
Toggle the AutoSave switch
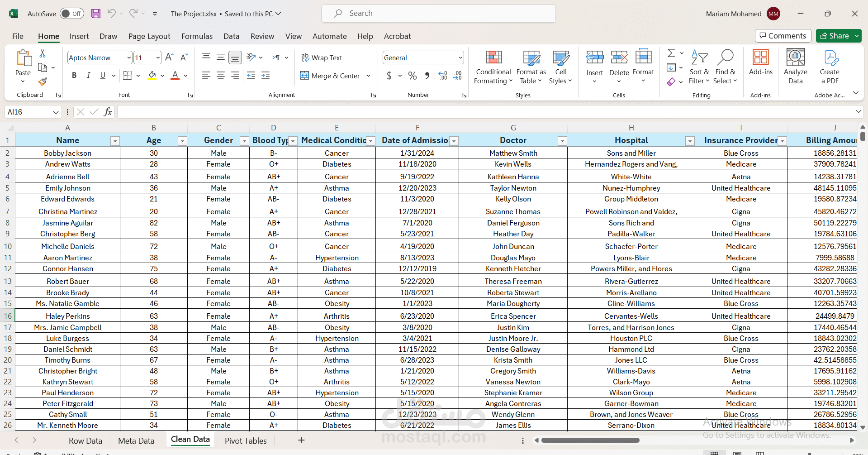pyautogui.click(x=71, y=14)
